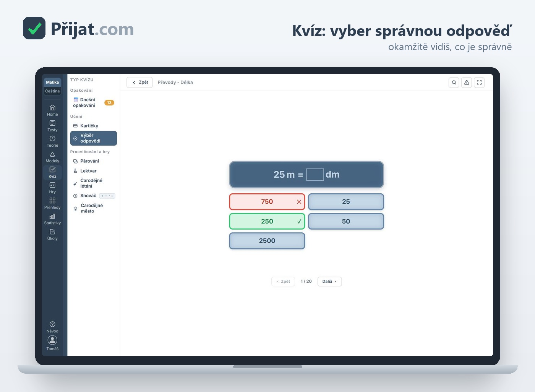Open the Hry section
The height and width of the screenshot is (392, 535).
click(x=52, y=188)
